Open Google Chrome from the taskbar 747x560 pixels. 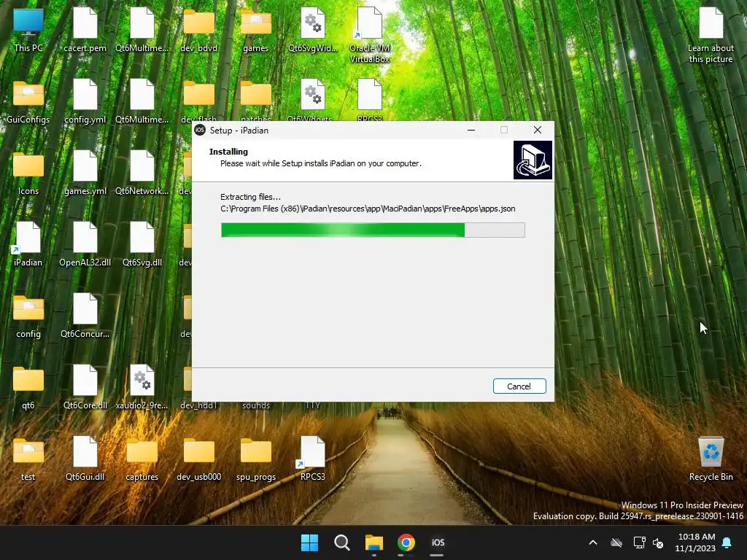406,542
